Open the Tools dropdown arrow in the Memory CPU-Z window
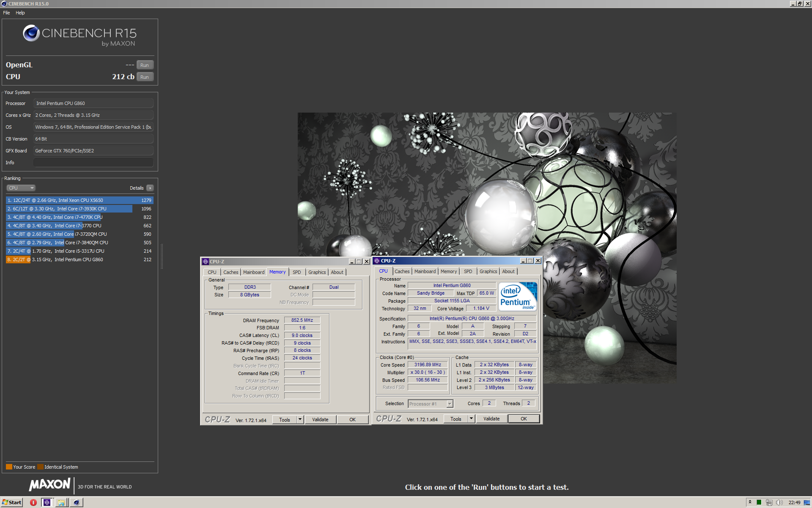The image size is (812, 508). click(x=300, y=420)
